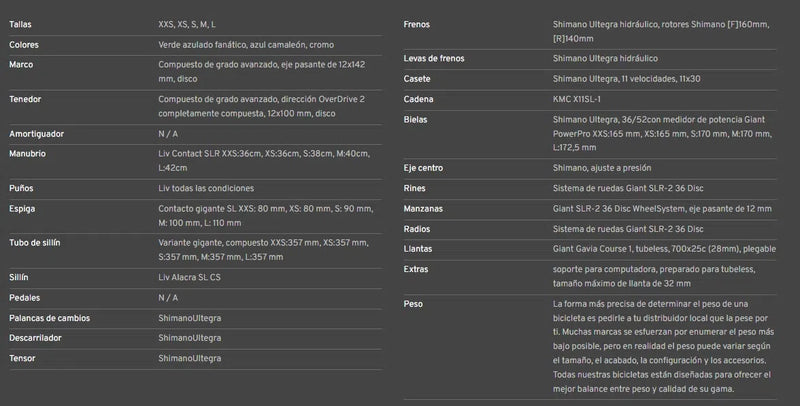Select the sizes value 'XXS, XS, S, M, L'
The height and width of the screenshot is (406, 800).
pos(187,24)
